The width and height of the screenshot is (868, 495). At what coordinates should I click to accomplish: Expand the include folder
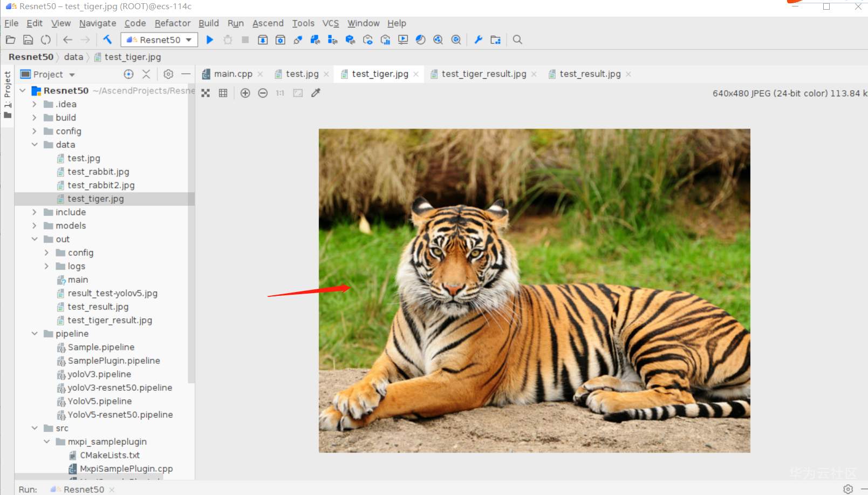coord(35,212)
